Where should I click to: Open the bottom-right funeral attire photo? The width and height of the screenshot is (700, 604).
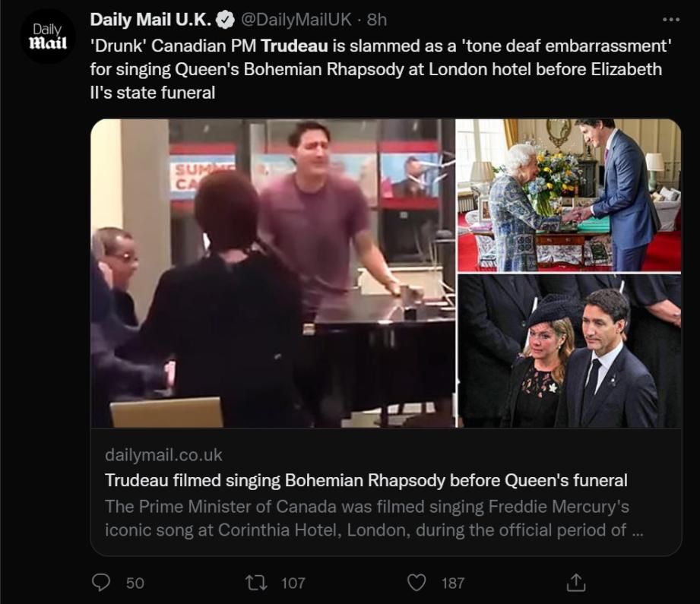[x=569, y=351]
